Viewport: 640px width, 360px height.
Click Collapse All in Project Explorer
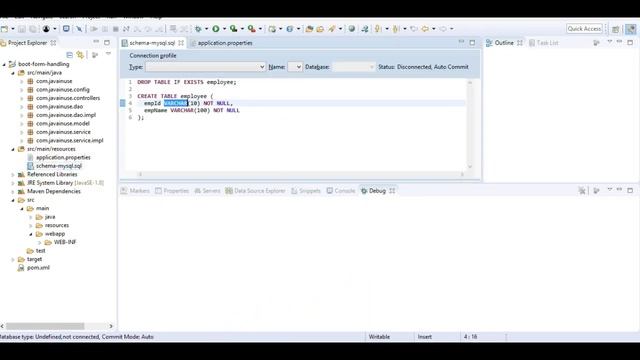pos(69,55)
